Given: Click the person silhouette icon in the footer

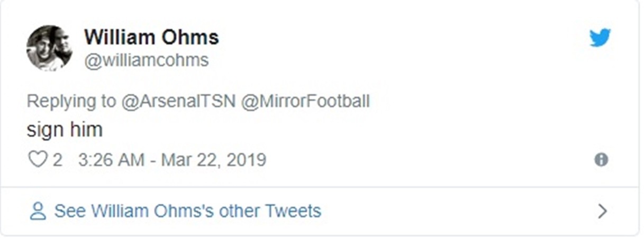Looking at the screenshot, I should coord(38,211).
